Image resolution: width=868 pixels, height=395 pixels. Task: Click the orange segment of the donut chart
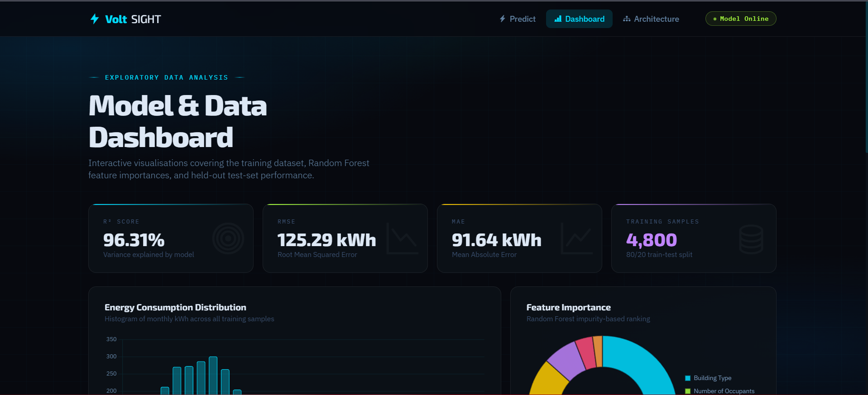tap(598, 351)
